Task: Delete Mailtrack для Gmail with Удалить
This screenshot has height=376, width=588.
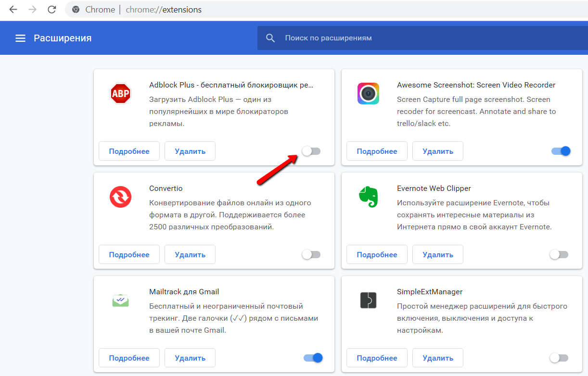Action: (x=190, y=358)
